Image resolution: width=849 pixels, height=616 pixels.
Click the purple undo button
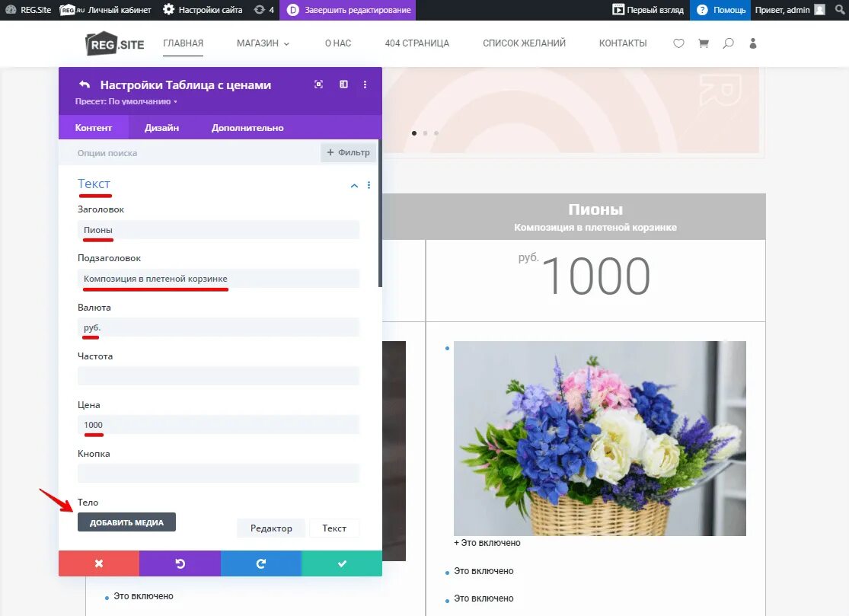coord(180,563)
